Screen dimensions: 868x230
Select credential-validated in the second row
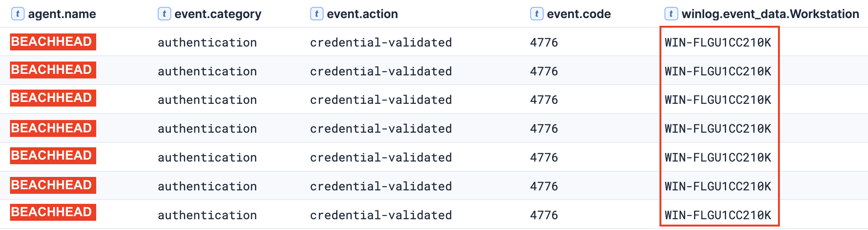pos(381,71)
